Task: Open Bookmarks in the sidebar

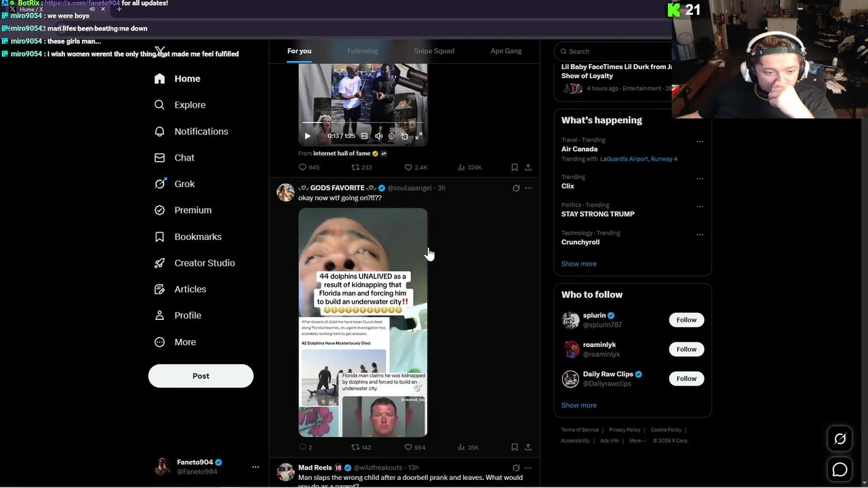Action: coord(188,237)
